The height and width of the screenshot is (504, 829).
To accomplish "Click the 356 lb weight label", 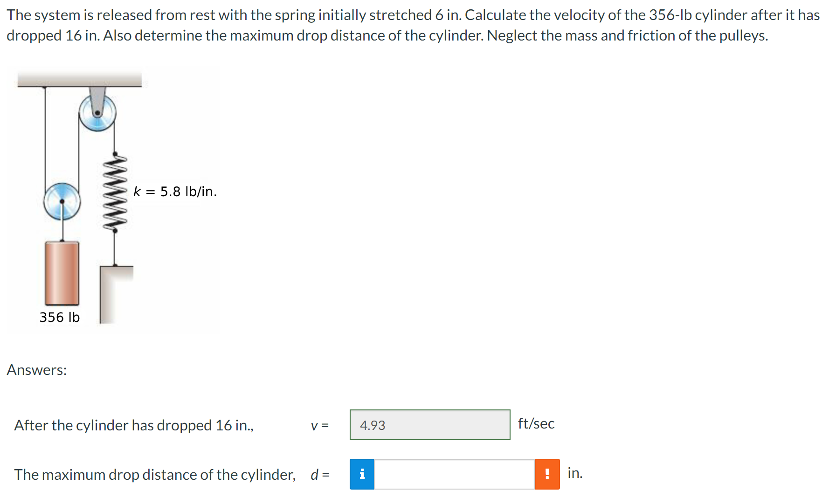I will (60, 317).
